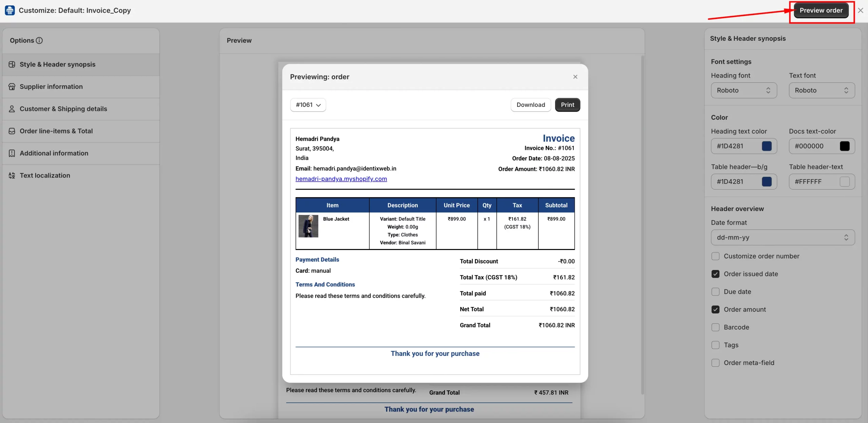The image size is (868, 423).
Task: Click the Additional information bookmark icon
Action: click(x=12, y=153)
